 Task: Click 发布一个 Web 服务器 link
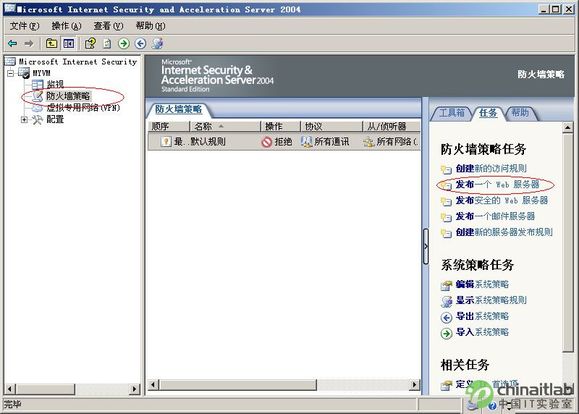tap(497, 184)
